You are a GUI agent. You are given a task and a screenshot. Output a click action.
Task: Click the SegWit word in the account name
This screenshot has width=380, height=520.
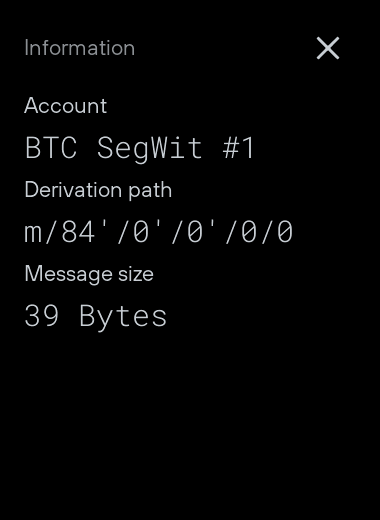point(150,149)
